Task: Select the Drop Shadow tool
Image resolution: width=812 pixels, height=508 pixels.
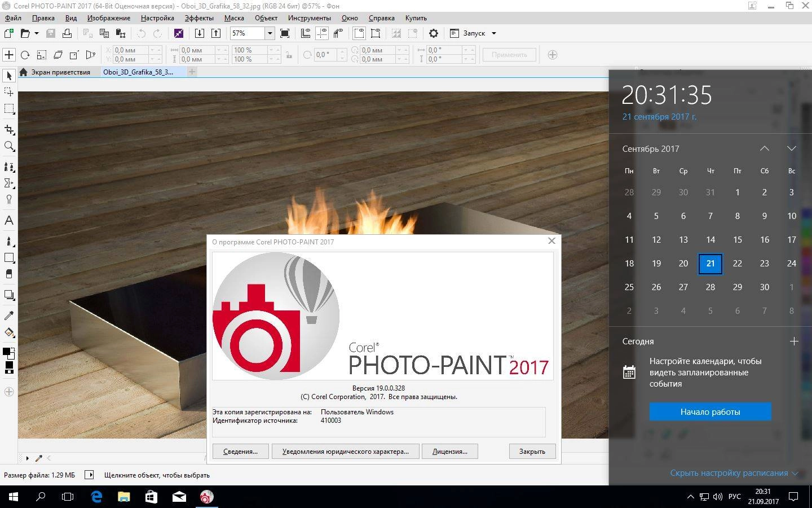Action: (9, 295)
